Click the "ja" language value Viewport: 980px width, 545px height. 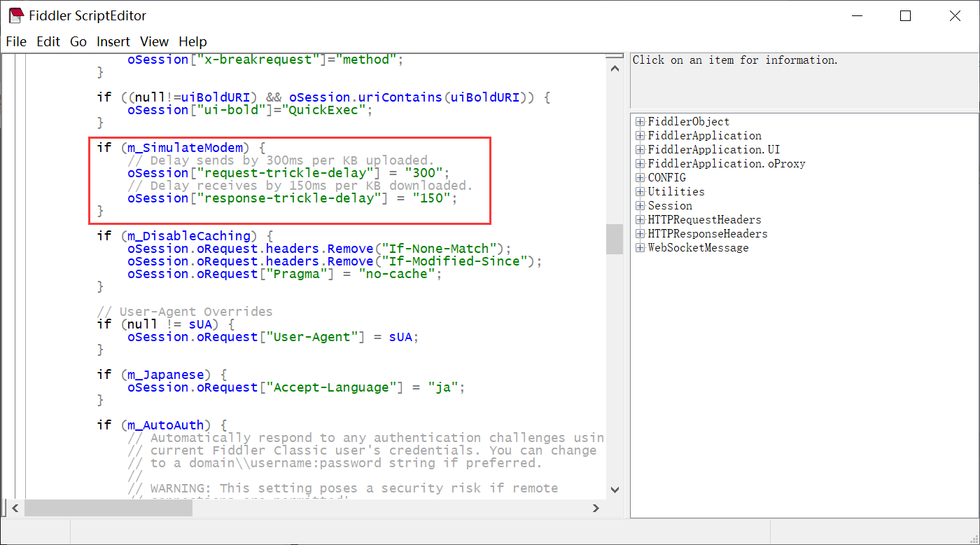coord(443,387)
